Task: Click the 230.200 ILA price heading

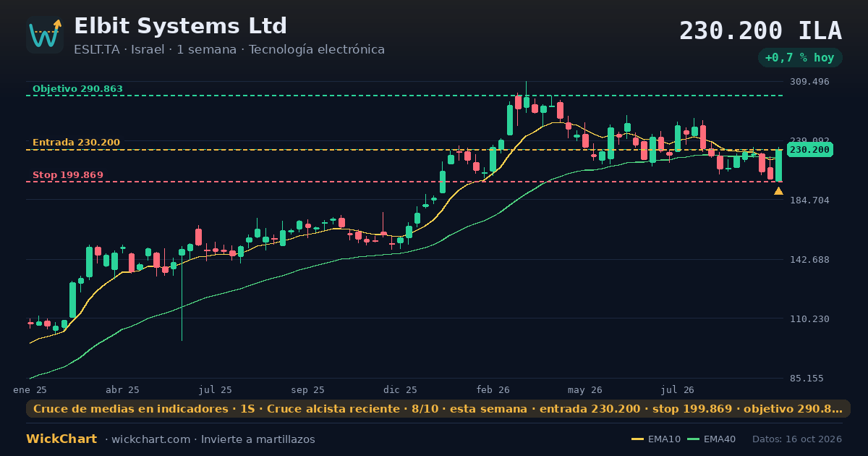Action: coord(760,31)
